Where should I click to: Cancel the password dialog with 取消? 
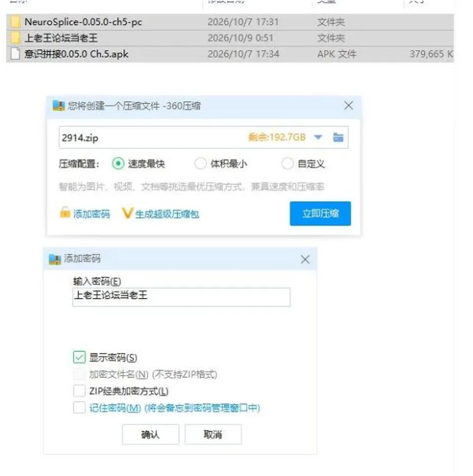click(x=213, y=435)
